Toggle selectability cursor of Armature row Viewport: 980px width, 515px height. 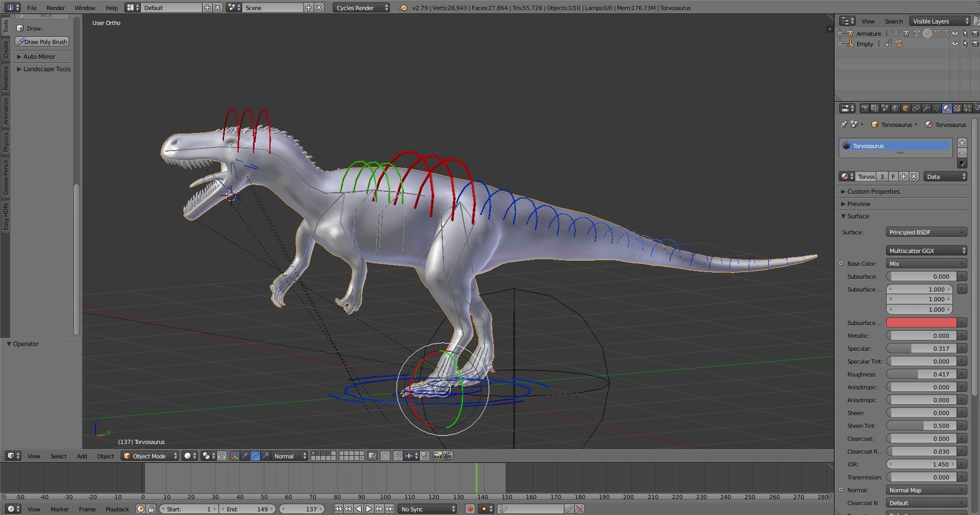tap(965, 33)
